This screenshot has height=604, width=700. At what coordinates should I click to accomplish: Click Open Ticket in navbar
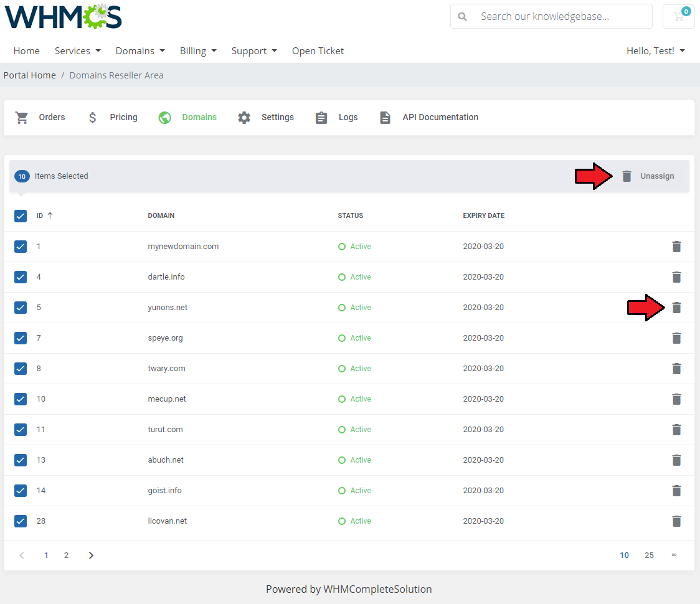pyautogui.click(x=318, y=51)
